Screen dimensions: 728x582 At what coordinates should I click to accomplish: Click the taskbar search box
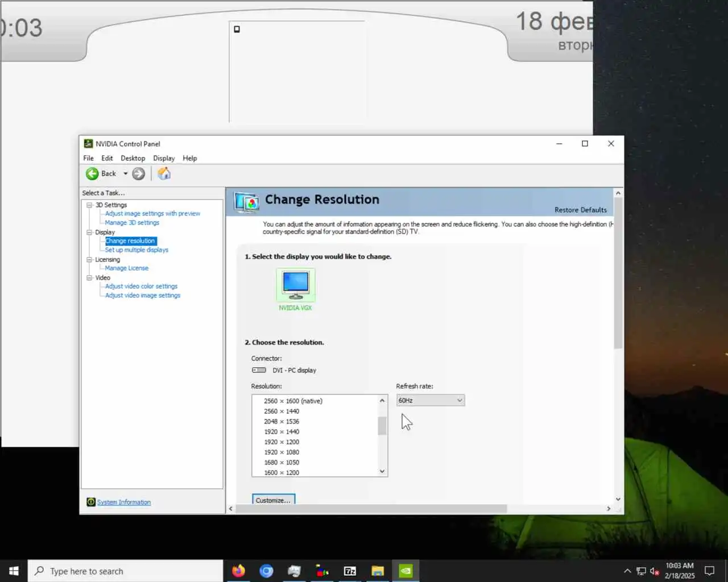(x=125, y=571)
